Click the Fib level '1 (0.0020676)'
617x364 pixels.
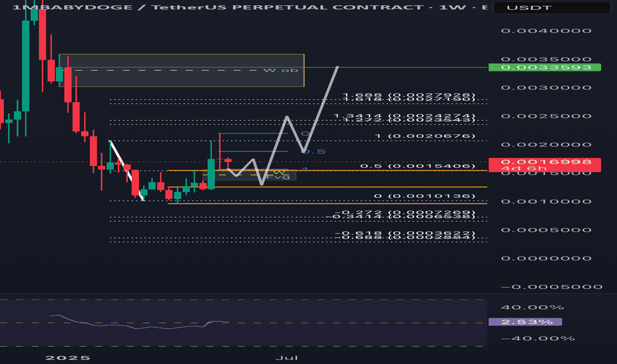coord(425,136)
